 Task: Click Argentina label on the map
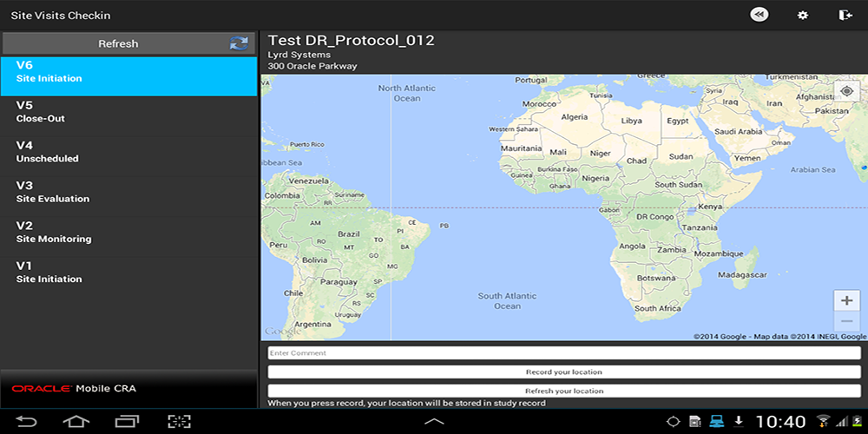coord(312,324)
